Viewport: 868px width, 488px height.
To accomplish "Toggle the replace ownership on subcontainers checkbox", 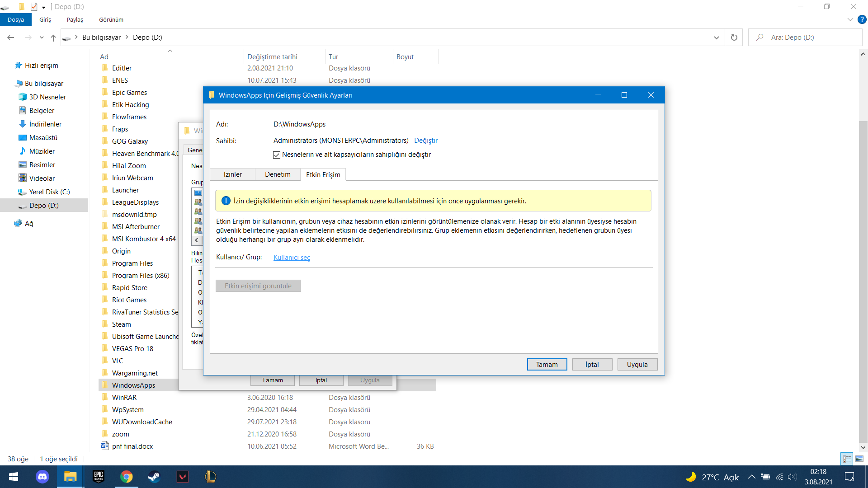I will coord(277,155).
